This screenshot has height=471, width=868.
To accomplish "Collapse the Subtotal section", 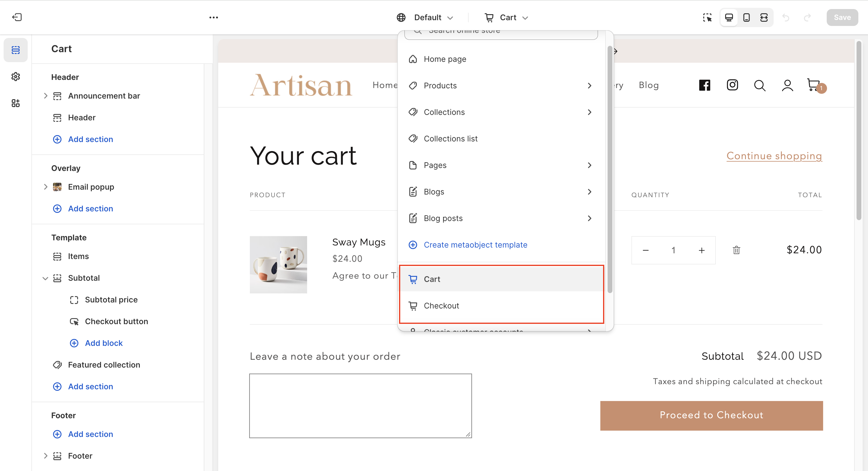I will point(45,278).
